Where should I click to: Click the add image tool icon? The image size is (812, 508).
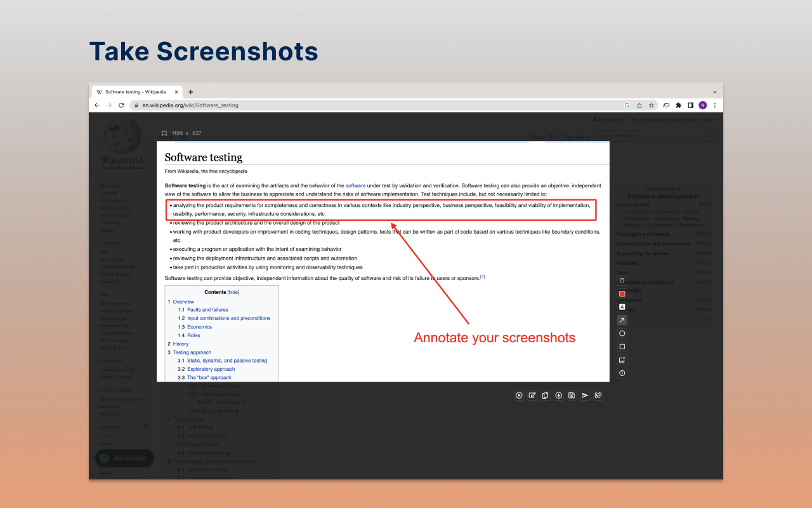[622, 360]
